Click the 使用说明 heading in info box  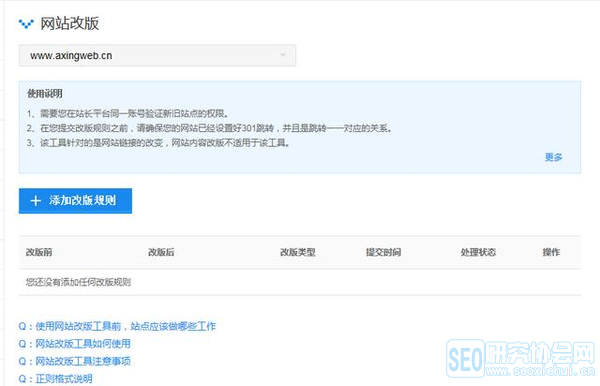click(45, 94)
